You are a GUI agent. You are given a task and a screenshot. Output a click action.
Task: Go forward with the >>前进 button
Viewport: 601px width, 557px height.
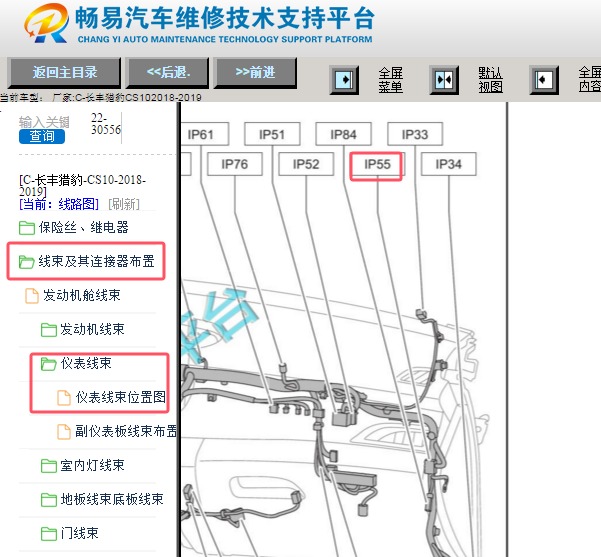pyautogui.click(x=255, y=72)
